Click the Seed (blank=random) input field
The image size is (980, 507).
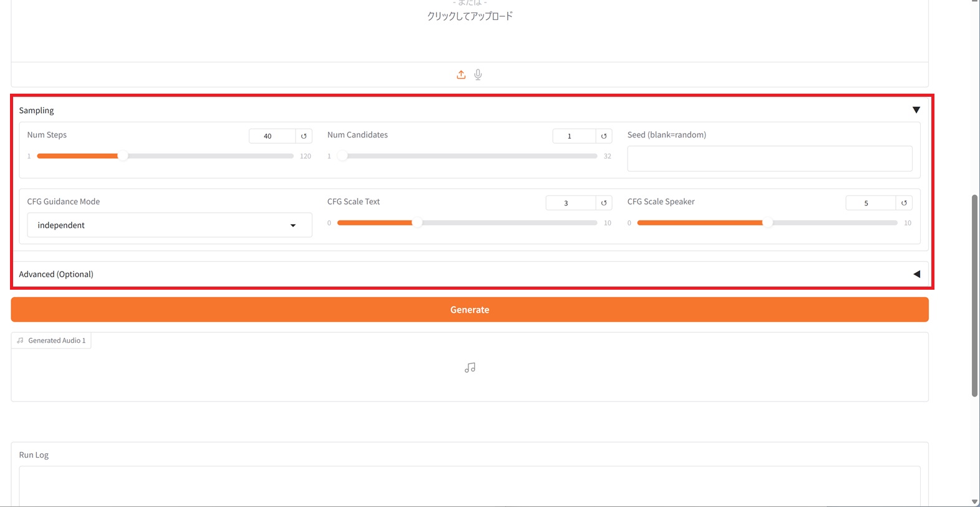click(769, 159)
